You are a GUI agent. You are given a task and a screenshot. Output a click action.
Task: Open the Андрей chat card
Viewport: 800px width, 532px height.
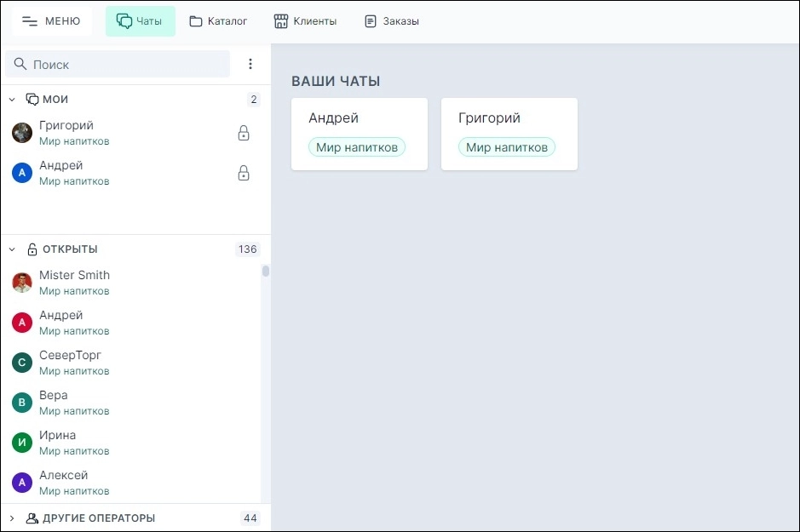[x=359, y=134]
